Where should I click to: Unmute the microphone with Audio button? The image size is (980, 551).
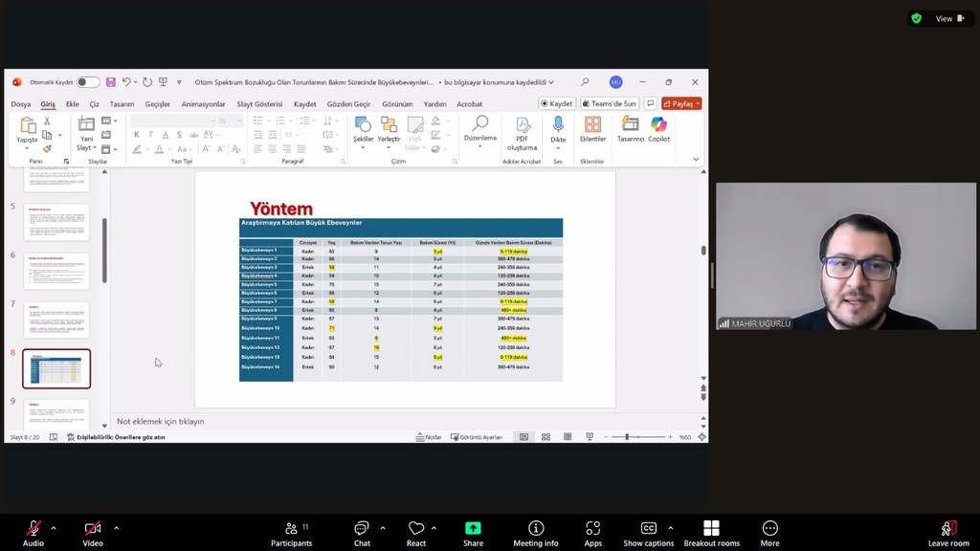click(x=33, y=534)
